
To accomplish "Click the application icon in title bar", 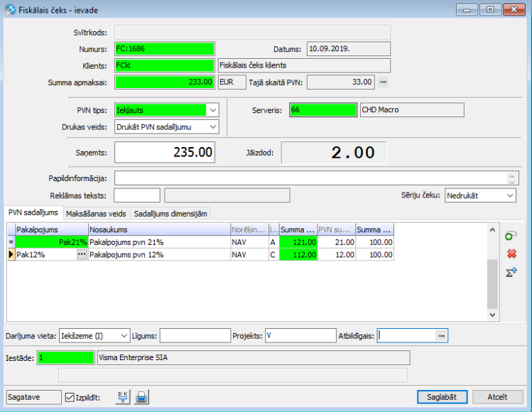I will [x=11, y=10].
